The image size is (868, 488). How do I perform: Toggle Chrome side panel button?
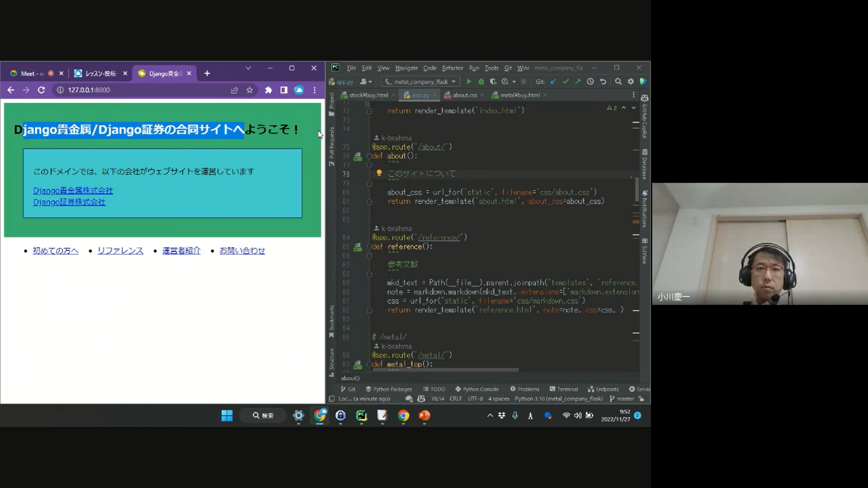click(284, 90)
